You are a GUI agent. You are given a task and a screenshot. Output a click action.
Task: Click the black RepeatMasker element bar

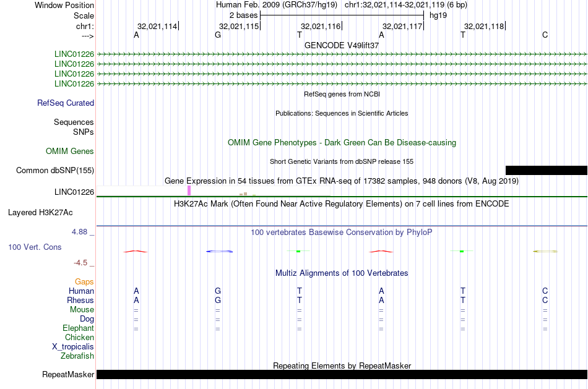342,374
